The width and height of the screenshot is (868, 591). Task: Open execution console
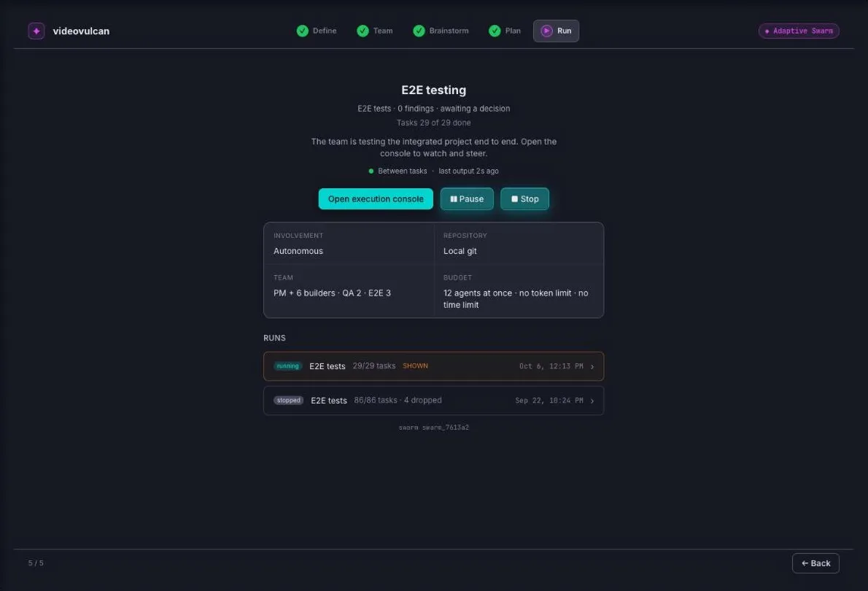(x=376, y=199)
